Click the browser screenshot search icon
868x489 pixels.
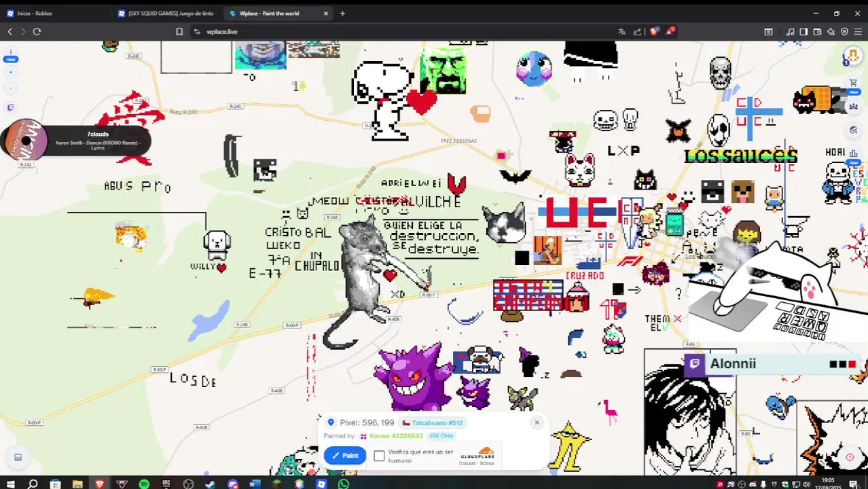768,31
